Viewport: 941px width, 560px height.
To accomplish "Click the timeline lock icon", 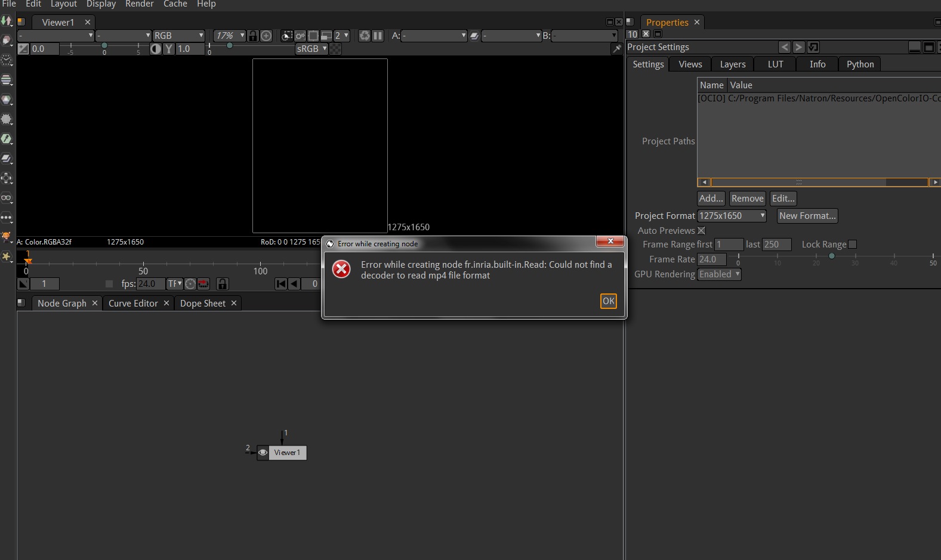I will [222, 284].
